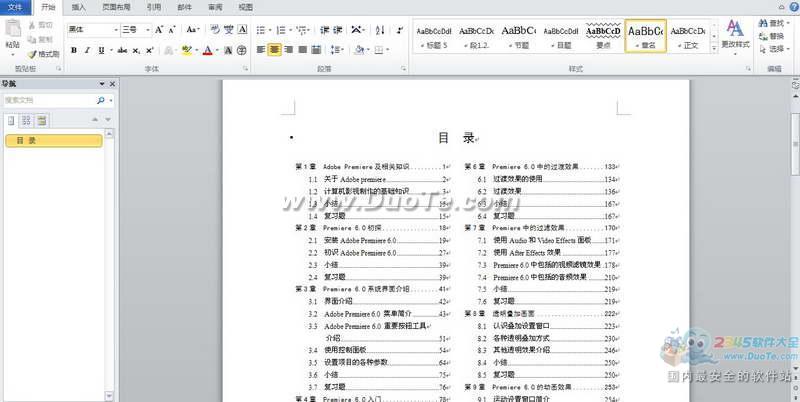Open the File 文件 tab

pyautogui.click(x=15, y=7)
